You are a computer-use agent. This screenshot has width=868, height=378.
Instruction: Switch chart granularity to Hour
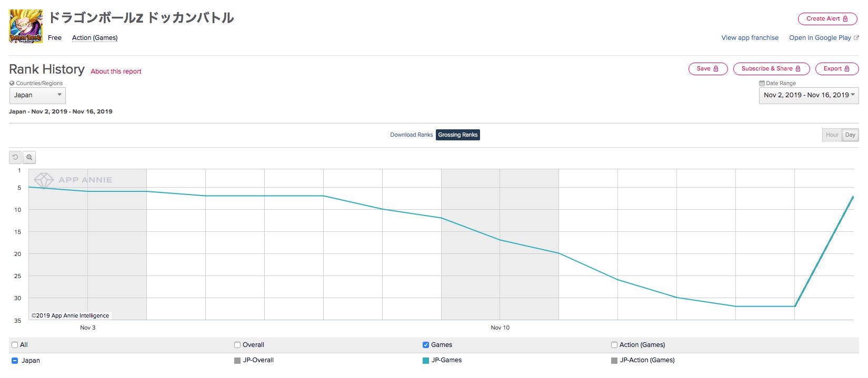832,135
